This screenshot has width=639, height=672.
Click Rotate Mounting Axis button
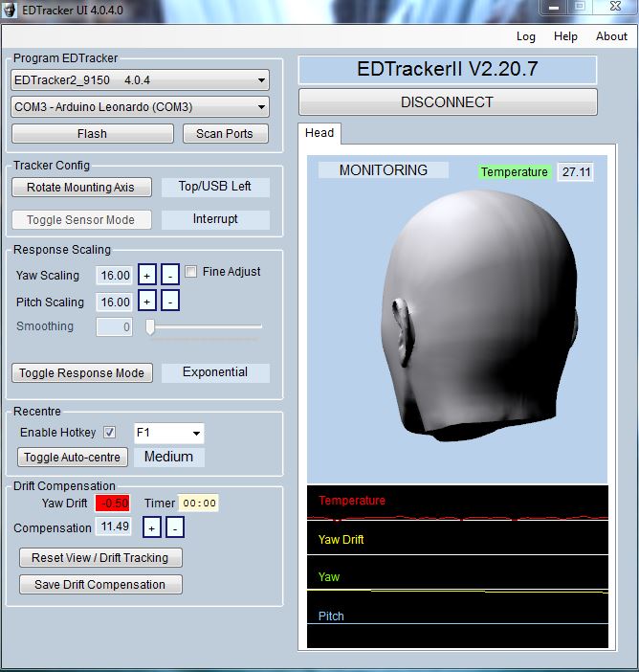pos(81,188)
